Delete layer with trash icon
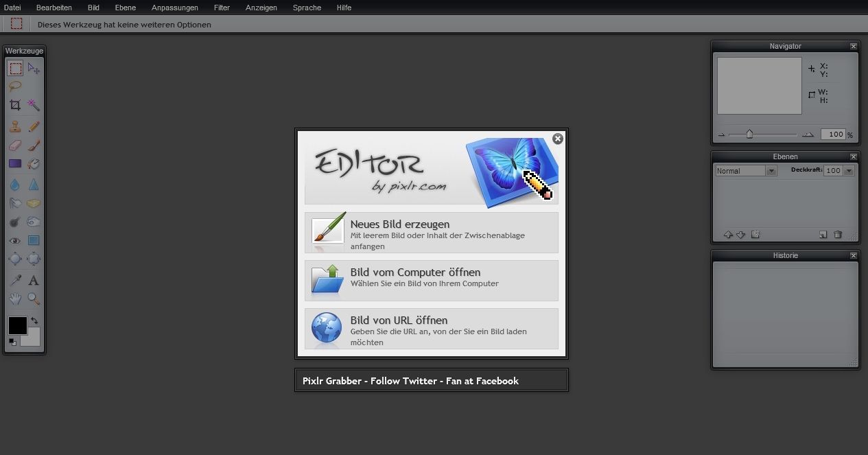The image size is (868, 455). click(x=838, y=235)
